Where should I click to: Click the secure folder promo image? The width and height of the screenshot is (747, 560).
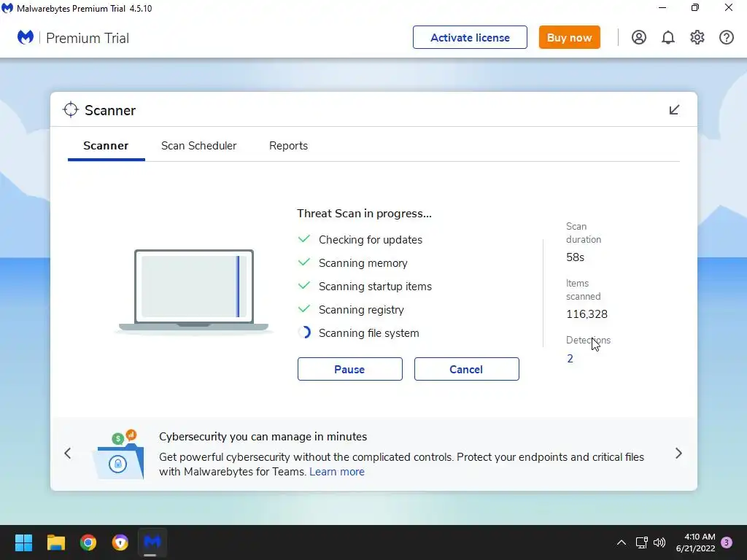[119, 455]
